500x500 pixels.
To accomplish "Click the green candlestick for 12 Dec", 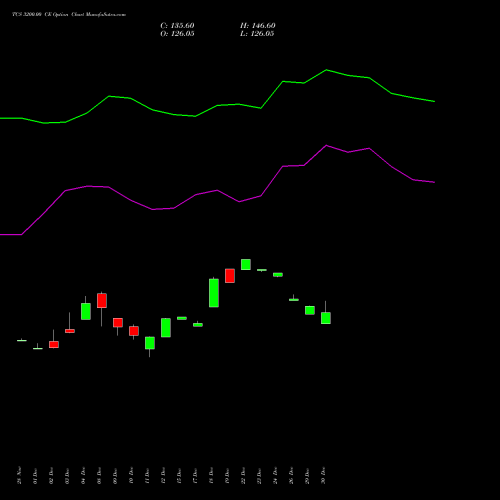I will pos(166,327).
